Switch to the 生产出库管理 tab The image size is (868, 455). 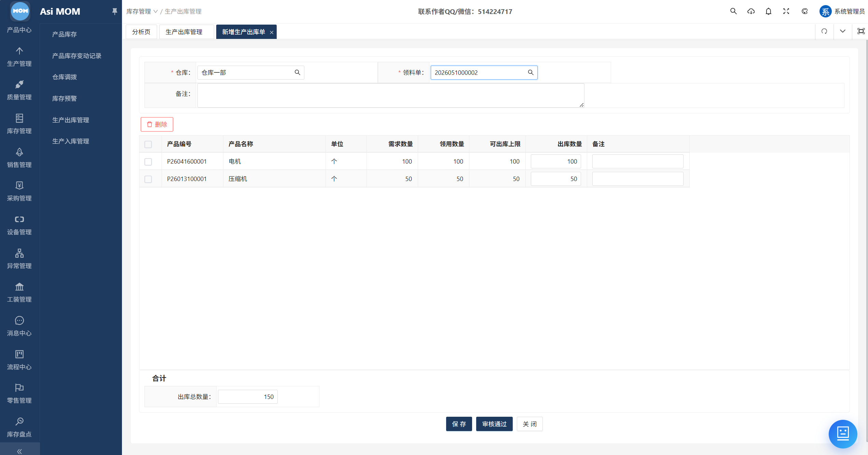tap(187, 32)
